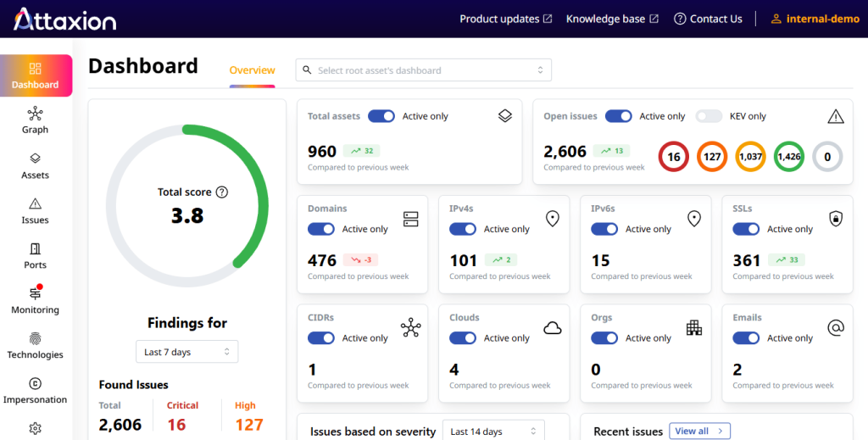868x440 pixels.
Task: Click the Total score help icon
Action: point(222,192)
